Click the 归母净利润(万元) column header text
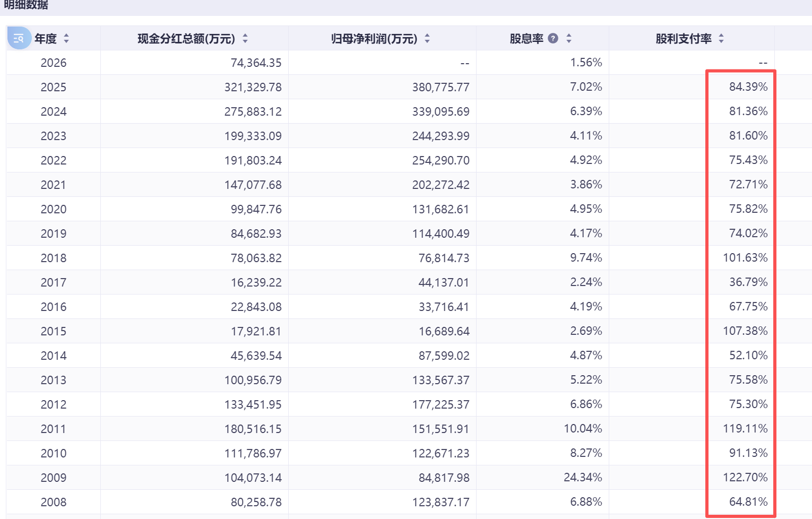The width and height of the screenshot is (812, 519). (374, 39)
